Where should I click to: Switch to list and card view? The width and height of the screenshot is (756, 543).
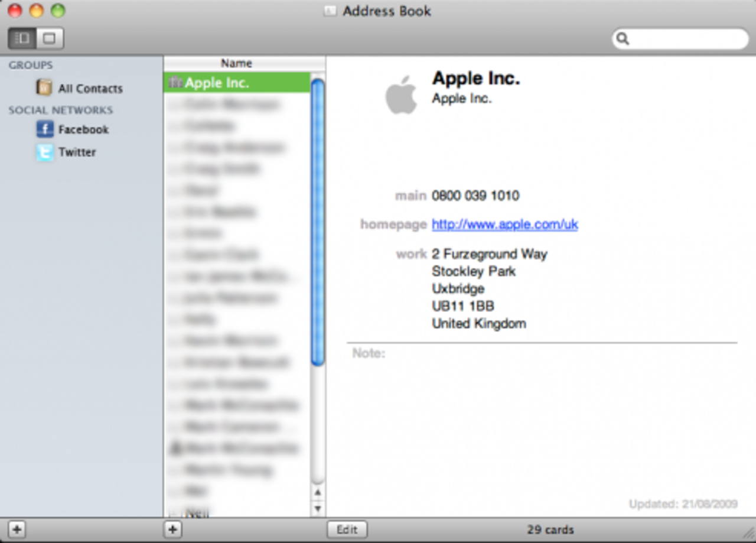22,39
